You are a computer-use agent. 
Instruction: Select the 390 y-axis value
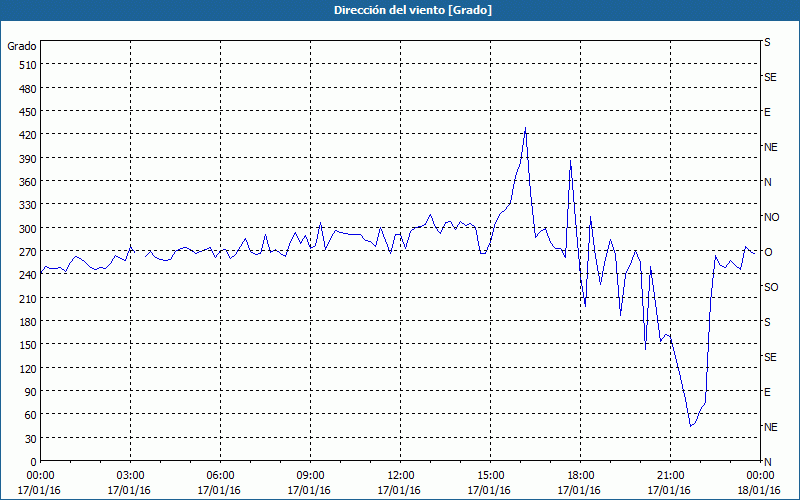pos(28,158)
